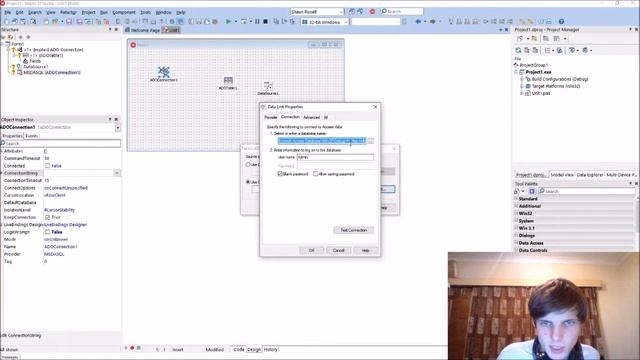Viewport: 640px width, 360px height.
Task: Click the Provider property value MSDASQL
Action: [54, 254]
